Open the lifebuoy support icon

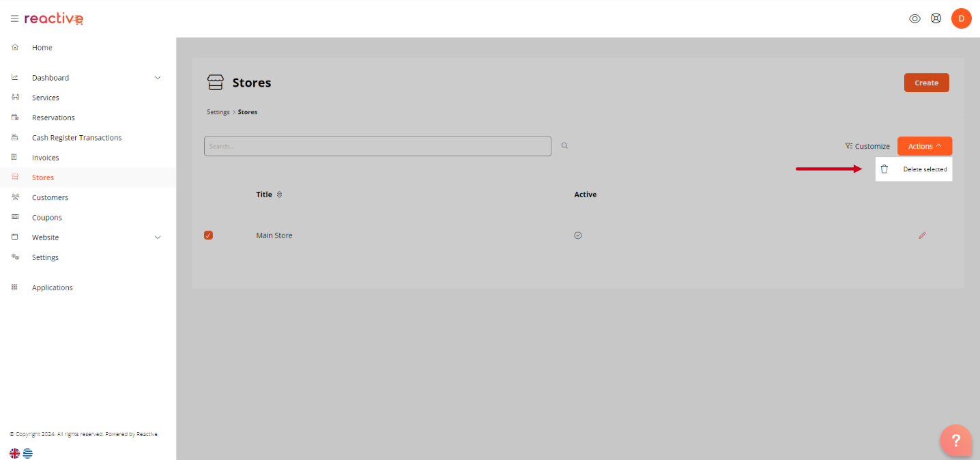pos(936,18)
